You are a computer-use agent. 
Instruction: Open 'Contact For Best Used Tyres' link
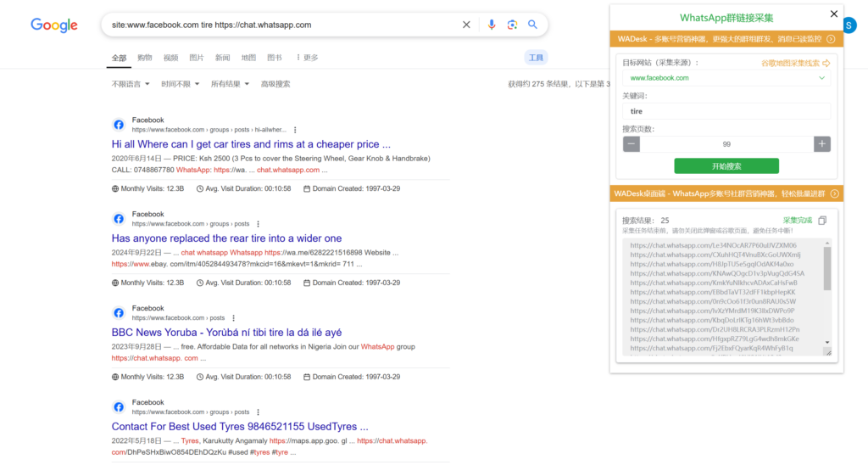(x=240, y=427)
